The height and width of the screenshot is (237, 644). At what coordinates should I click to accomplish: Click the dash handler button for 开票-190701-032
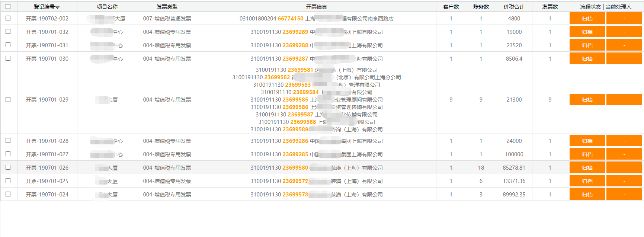624,32
